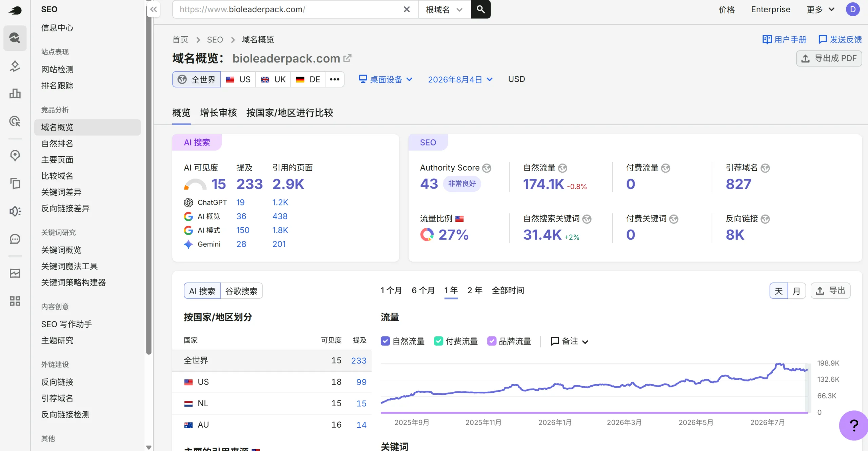
Task: Select the AI 搜索 toggle button
Action: [202, 291]
